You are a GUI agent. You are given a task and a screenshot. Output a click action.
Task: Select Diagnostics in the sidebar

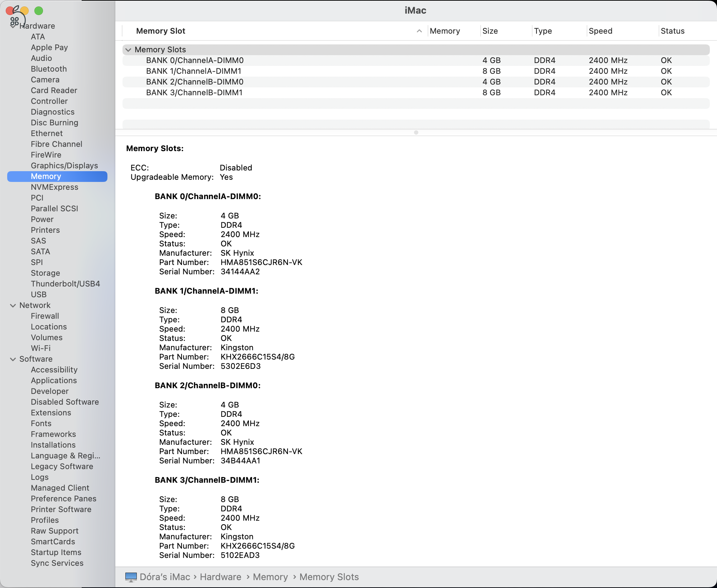pyautogui.click(x=53, y=112)
